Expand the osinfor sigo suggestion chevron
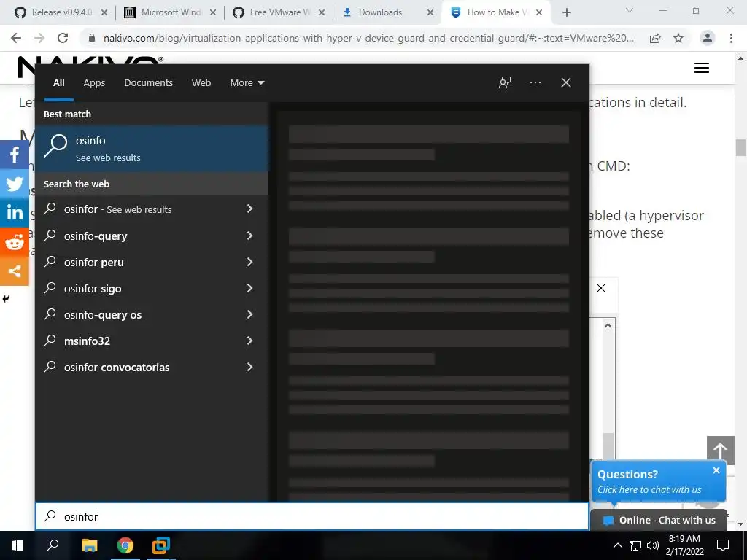The height and width of the screenshot is (560, 747). [x=249, y=288]
